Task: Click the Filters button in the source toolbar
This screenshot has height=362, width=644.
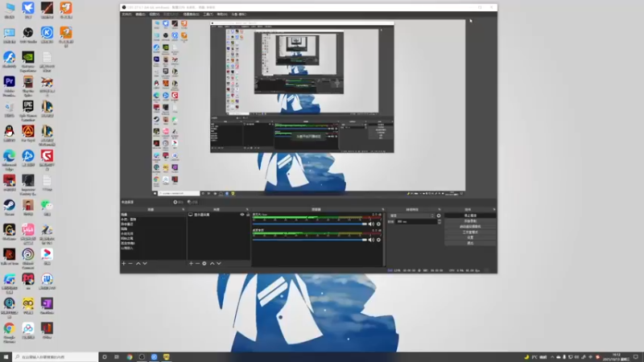Action: (x=192, y=202)
